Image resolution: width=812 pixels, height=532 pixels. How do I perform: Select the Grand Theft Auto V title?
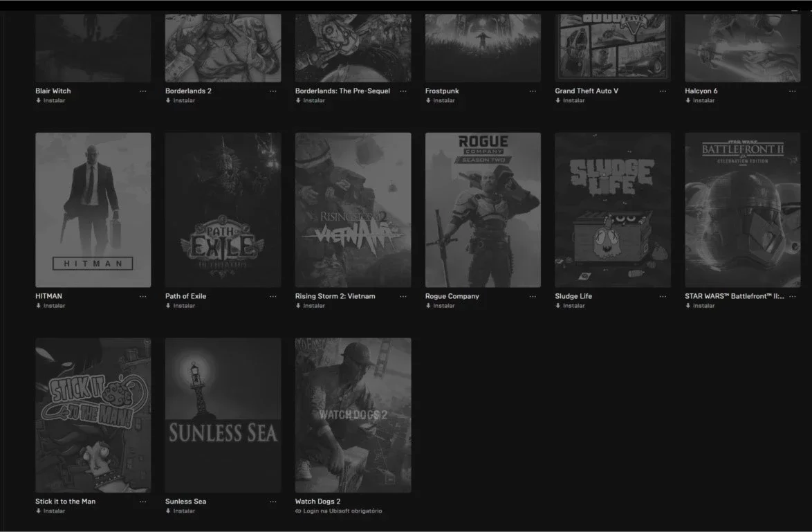[587, 91]
